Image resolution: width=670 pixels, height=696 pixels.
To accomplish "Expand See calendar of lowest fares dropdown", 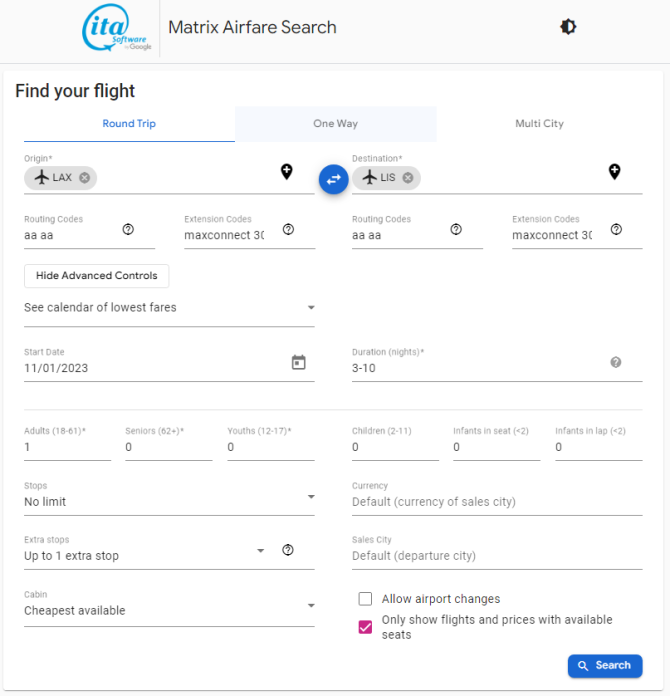I will point(169,308).
